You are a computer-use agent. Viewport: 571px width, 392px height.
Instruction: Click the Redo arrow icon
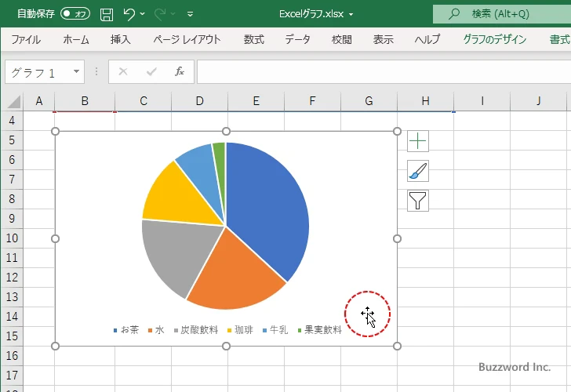[160, 14]
